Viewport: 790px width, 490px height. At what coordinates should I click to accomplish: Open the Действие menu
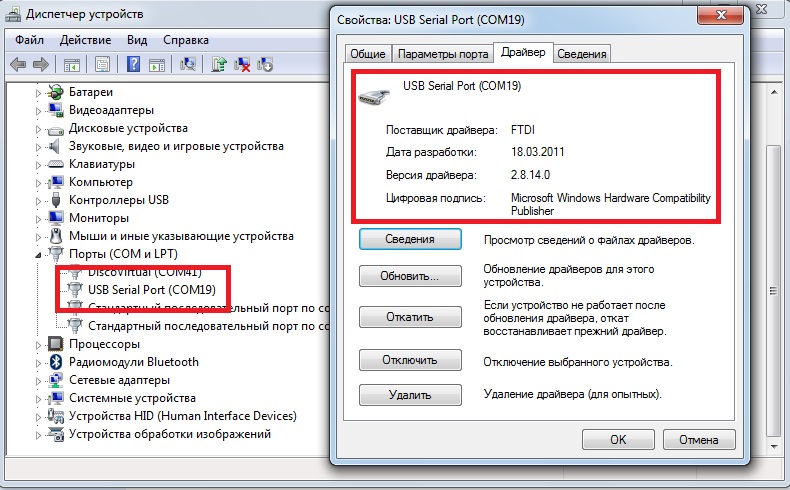85,40
